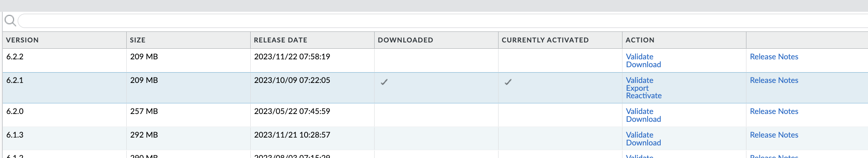Download version 6.2.0
This screenshot has height=158, width=868.
(x=643, y=119)
